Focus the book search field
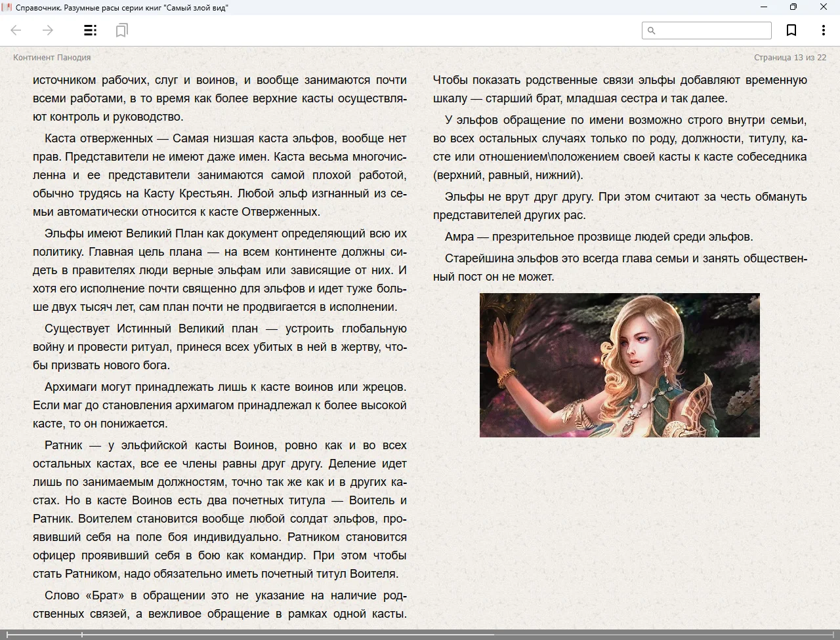 tap(712, 30)
